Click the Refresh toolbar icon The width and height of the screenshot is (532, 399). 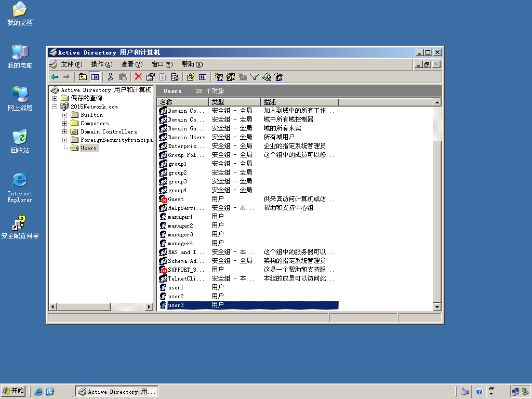click(x=163, y=77)
